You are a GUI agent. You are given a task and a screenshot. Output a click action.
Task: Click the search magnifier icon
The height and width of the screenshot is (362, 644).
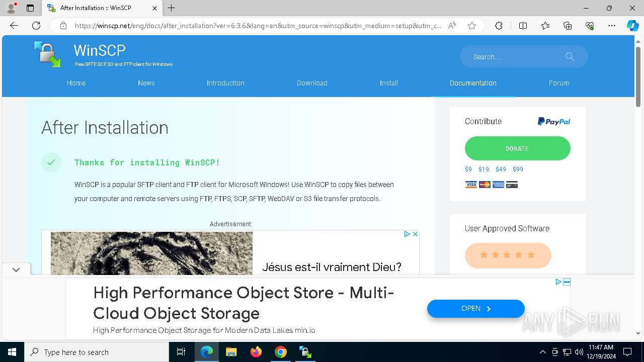click(x=570, y=57)
